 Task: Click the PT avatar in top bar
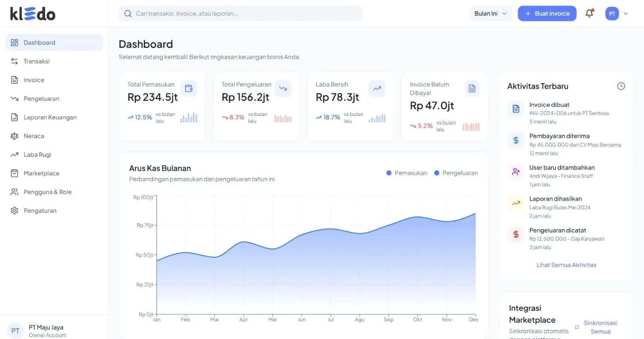pyautogui.click(x=612, y=13)
